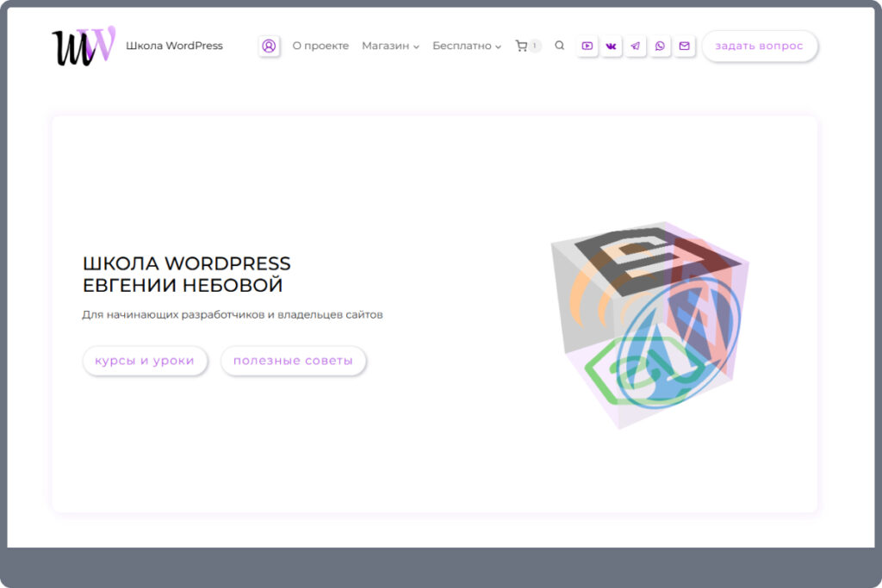
Task: Click the cart item count badge
Action: 534,46
